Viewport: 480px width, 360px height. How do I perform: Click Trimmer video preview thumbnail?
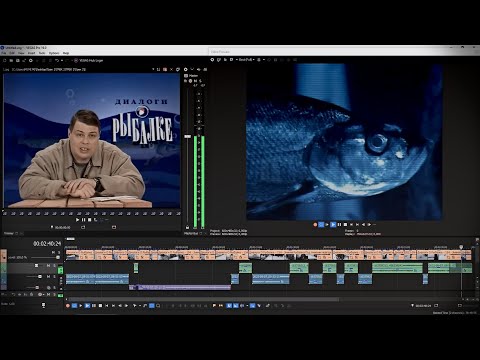click(x=92, y=141)
